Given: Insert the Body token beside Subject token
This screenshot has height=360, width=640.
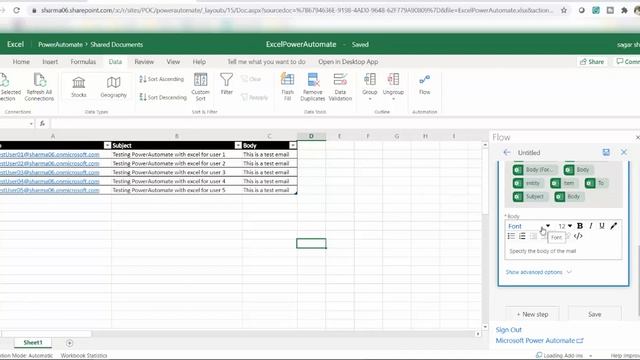Looking at the screenshot, I should (x=569, y=197).
